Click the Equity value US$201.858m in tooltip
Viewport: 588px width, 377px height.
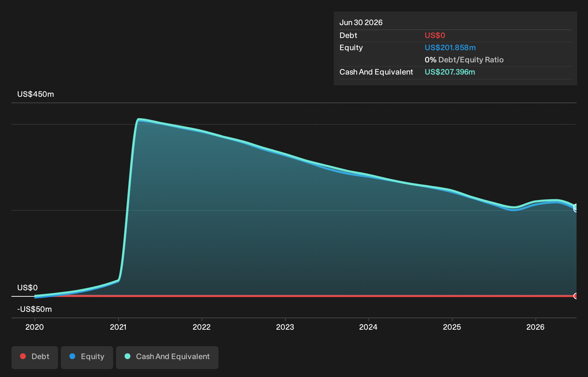(x=450, y=48)
